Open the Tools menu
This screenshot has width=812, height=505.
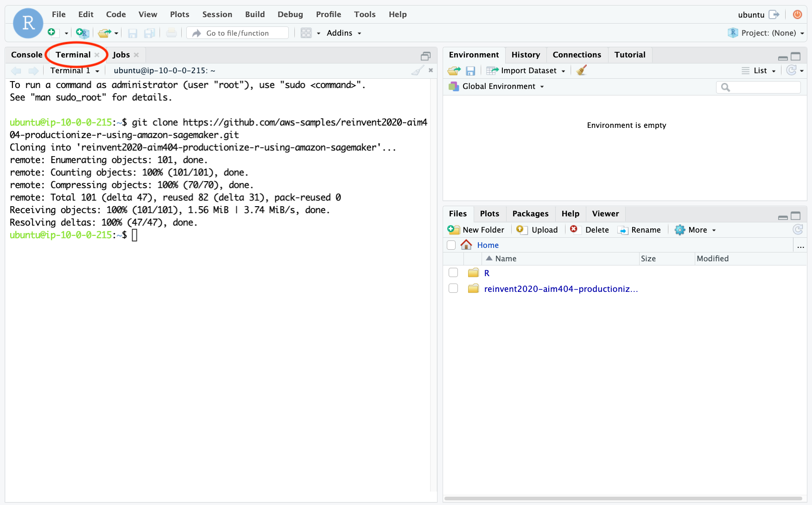365,14
